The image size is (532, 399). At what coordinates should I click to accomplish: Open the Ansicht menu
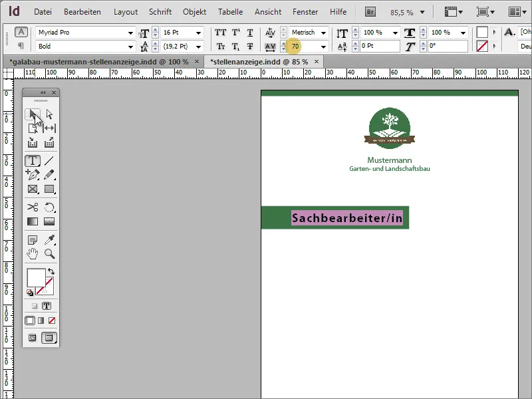[268, 11]
